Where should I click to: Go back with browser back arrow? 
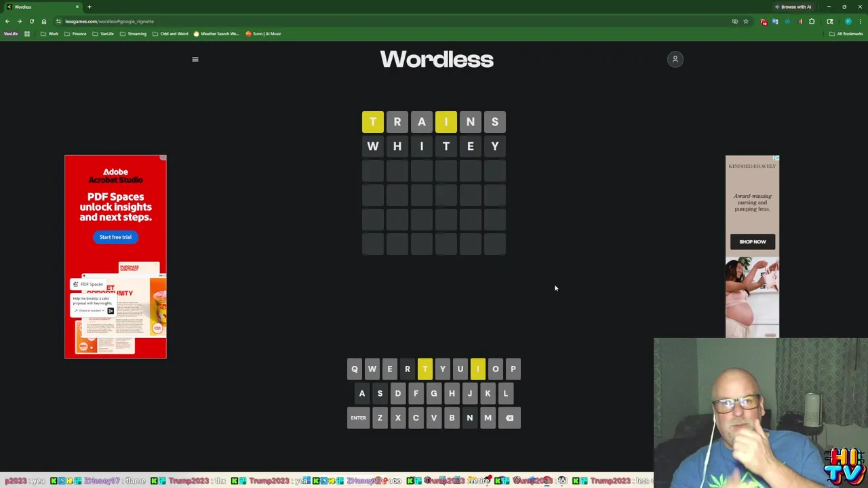pos(7,21)
